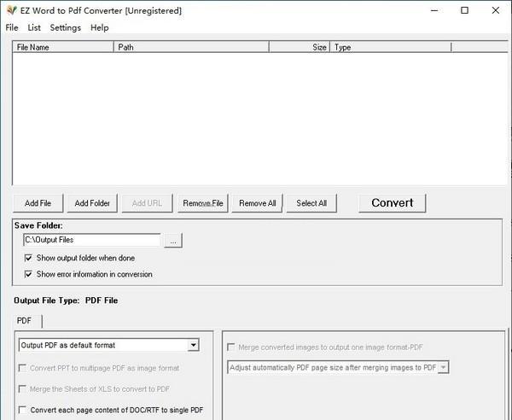Enable Merge the Sheets of XLS checkbox
This screenshot has height=420, width=512.
coord(95,389)
